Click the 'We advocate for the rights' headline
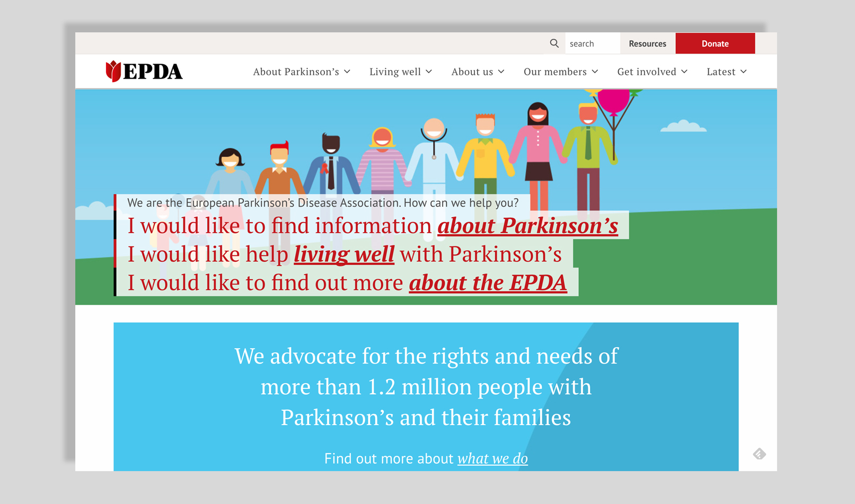The width and height of the screenshot is (855, 504). [426, 386]
